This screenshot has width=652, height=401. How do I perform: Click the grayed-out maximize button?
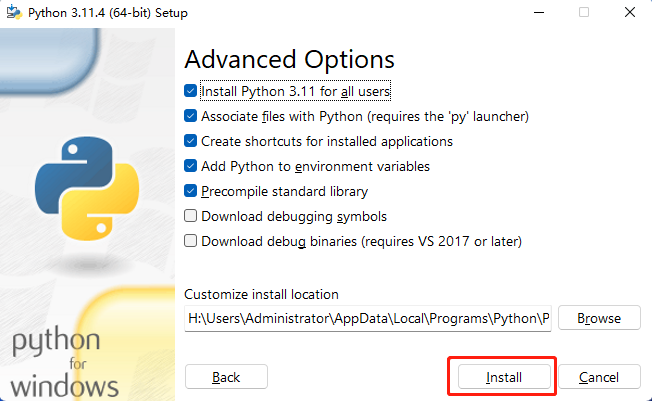point(584,12)
